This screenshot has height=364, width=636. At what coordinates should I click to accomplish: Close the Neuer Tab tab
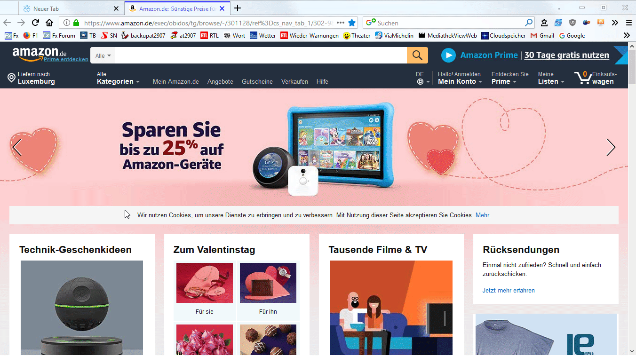[117, 8]
